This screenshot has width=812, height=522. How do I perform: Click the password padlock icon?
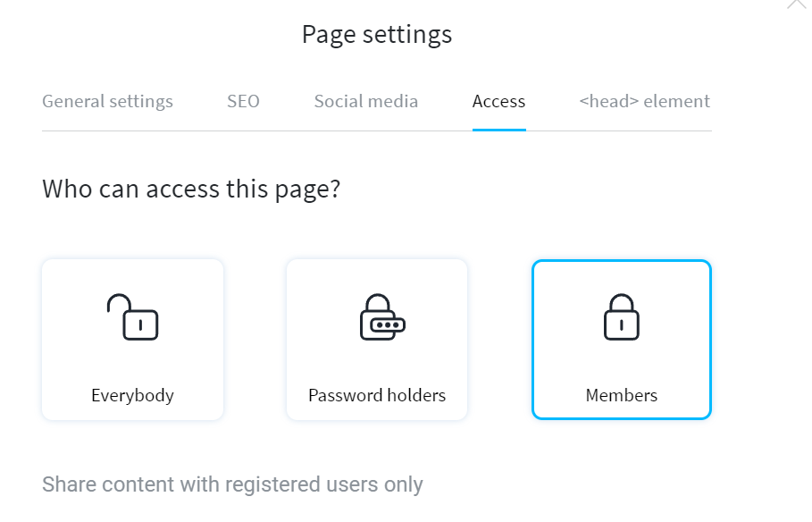click(x=382, y=316)
